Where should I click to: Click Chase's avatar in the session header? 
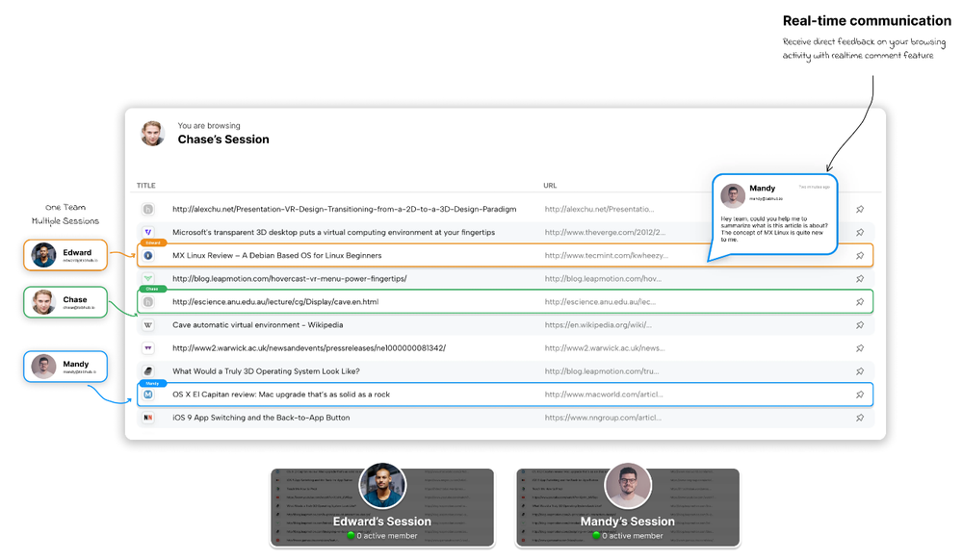152,133
